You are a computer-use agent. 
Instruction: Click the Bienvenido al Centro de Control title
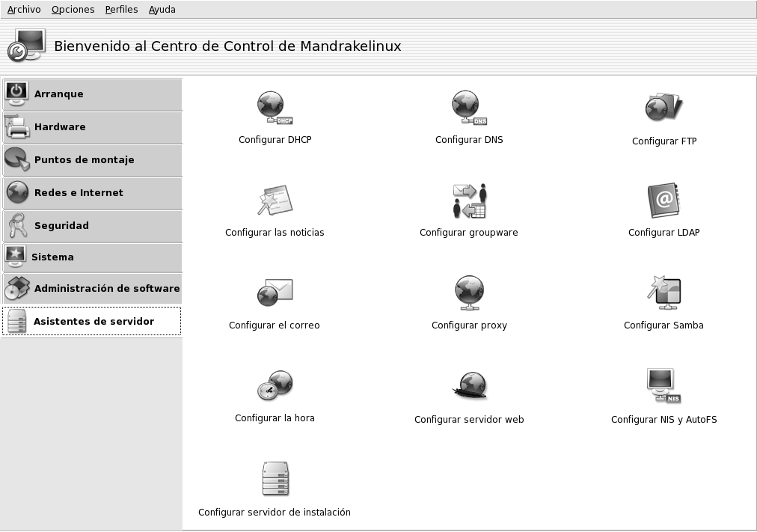tap(227, 46)
